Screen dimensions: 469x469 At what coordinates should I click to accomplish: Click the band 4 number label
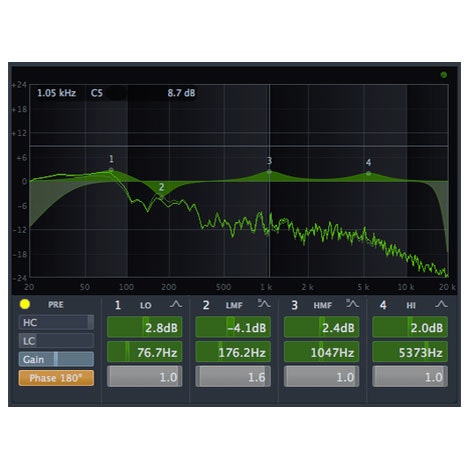click(x=383, y=305)
